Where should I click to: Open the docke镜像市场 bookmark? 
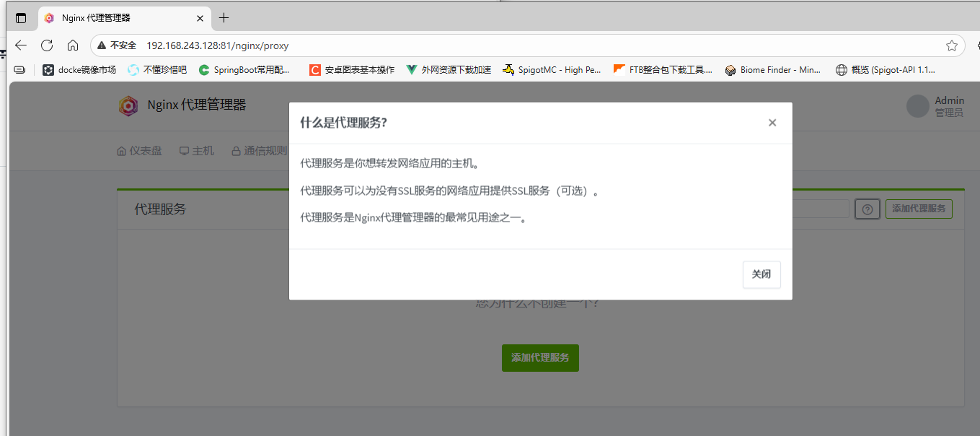pyautogui.click(x=79, y=70)
